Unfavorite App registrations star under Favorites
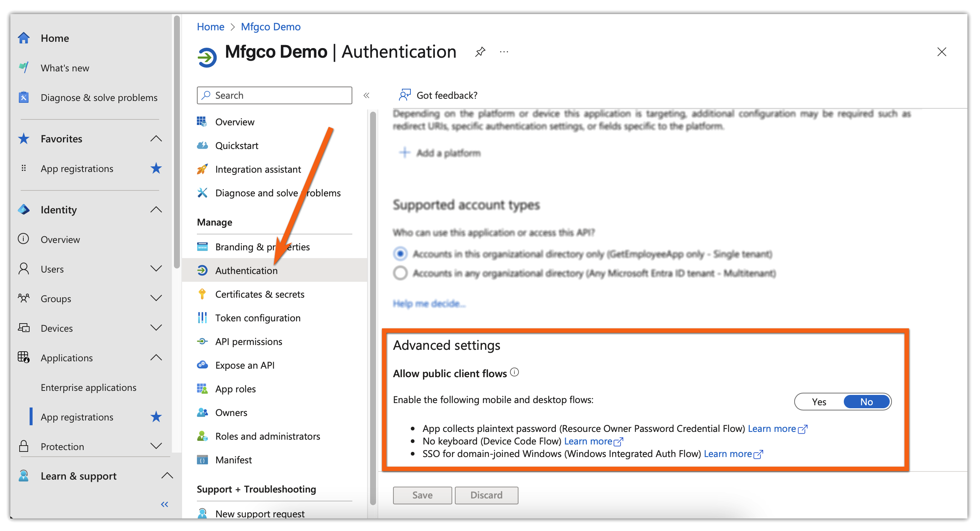 click(x=156, y=168)
